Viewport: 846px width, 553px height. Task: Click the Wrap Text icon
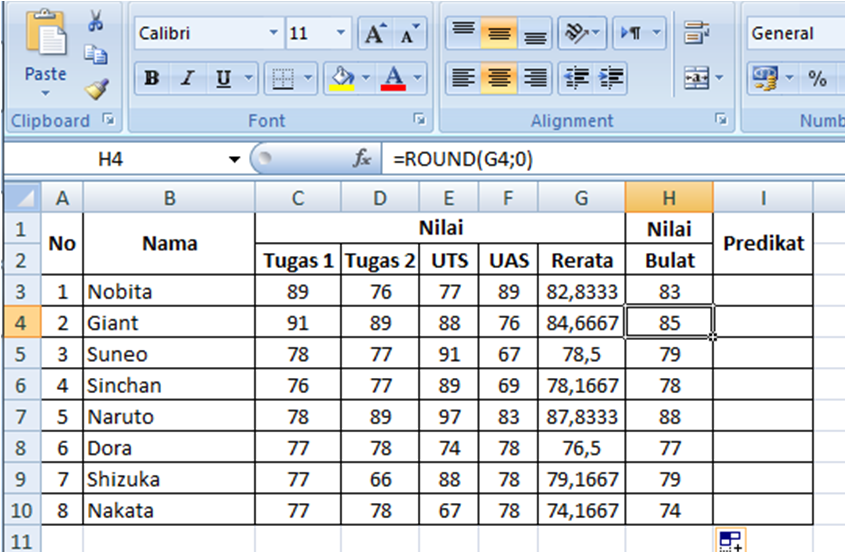point(697,33)
